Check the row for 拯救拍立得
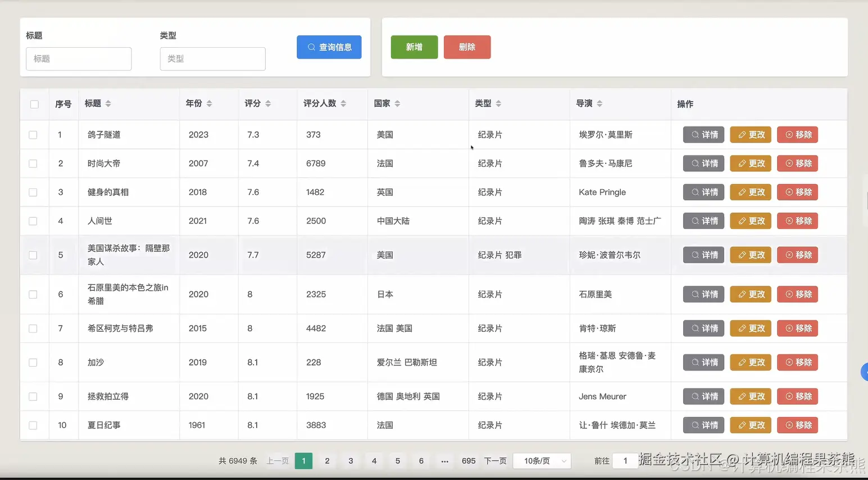This screenshot has height=480, width=868. 33,396
